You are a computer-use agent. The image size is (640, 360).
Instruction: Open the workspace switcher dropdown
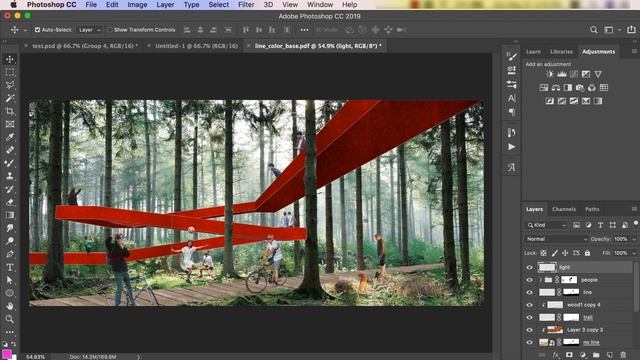[x=619, y=30]
